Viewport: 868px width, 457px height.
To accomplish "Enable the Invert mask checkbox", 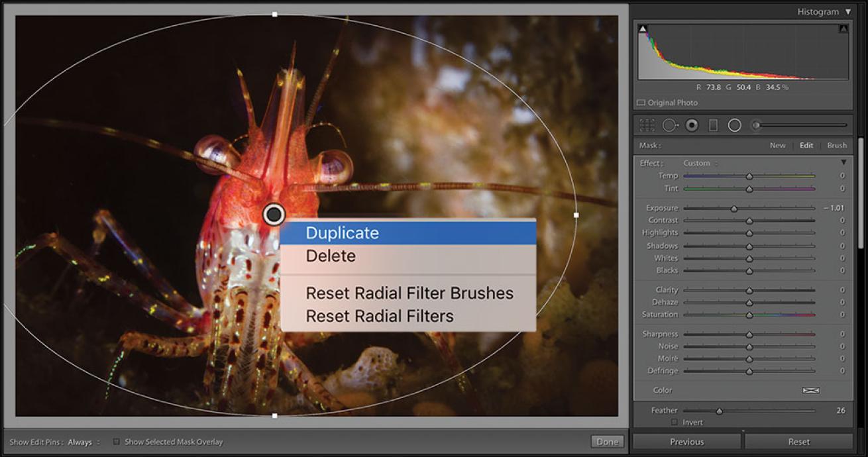I will (x=675, y=422).
